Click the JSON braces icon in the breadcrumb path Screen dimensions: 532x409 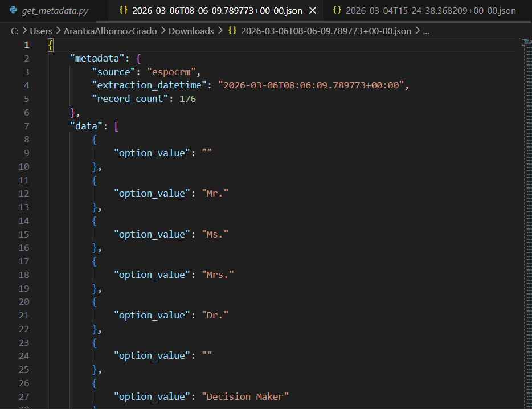click(232, 31)
